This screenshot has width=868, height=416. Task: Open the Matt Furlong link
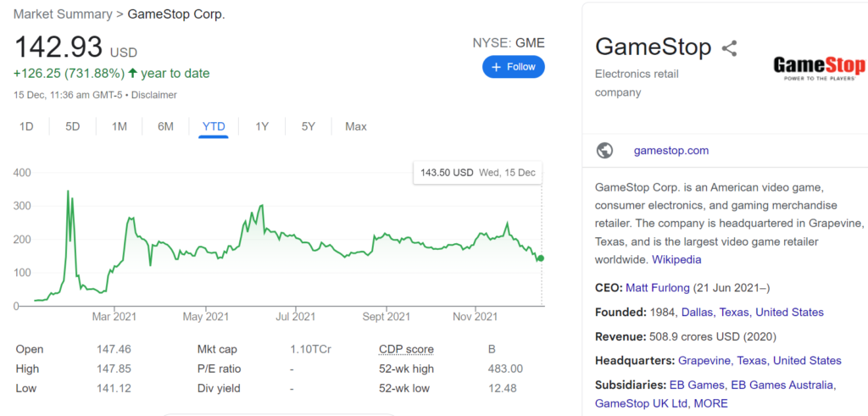[658, 288]
